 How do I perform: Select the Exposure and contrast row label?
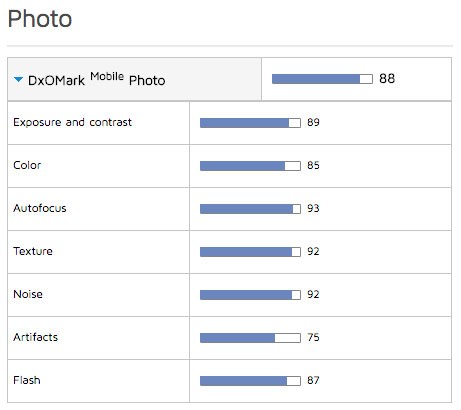click(72, 122)
